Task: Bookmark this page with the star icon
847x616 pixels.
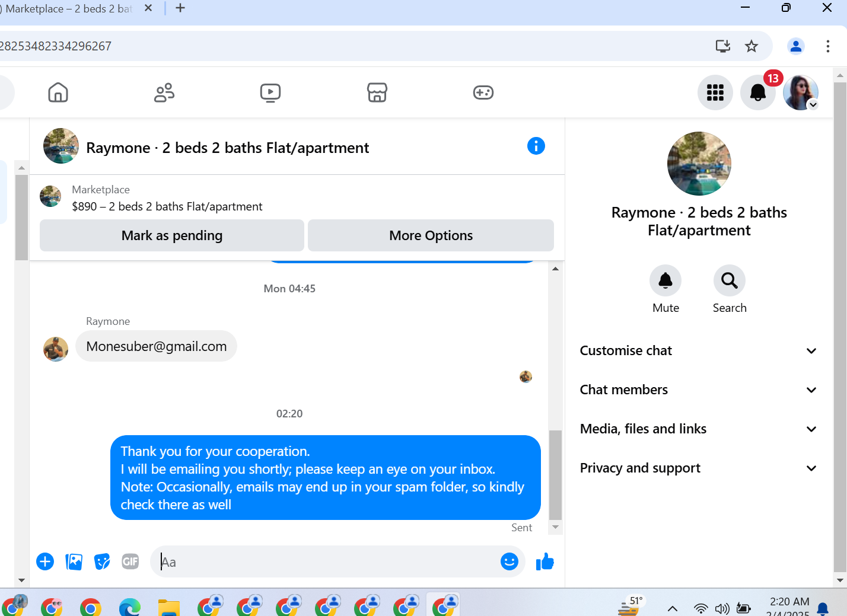Action: (752, 46)
